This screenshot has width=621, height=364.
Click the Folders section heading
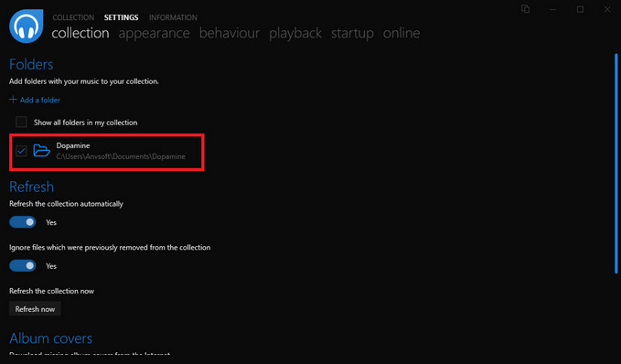click(x=31, y=64)
